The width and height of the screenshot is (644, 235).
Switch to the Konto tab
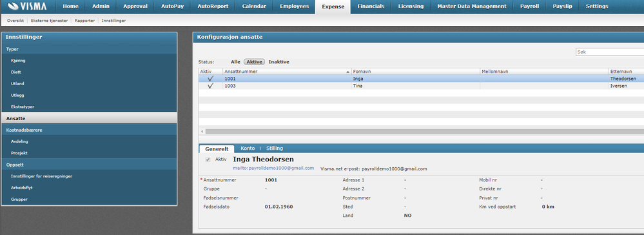pos(248,148)
